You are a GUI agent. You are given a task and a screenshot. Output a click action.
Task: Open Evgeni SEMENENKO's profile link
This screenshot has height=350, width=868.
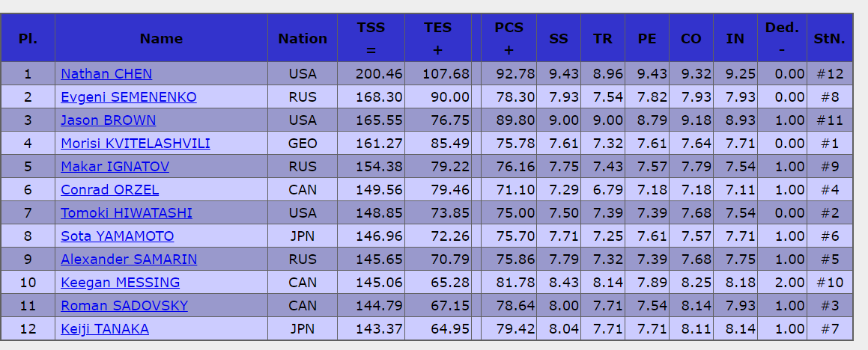[x=128, y=96]
